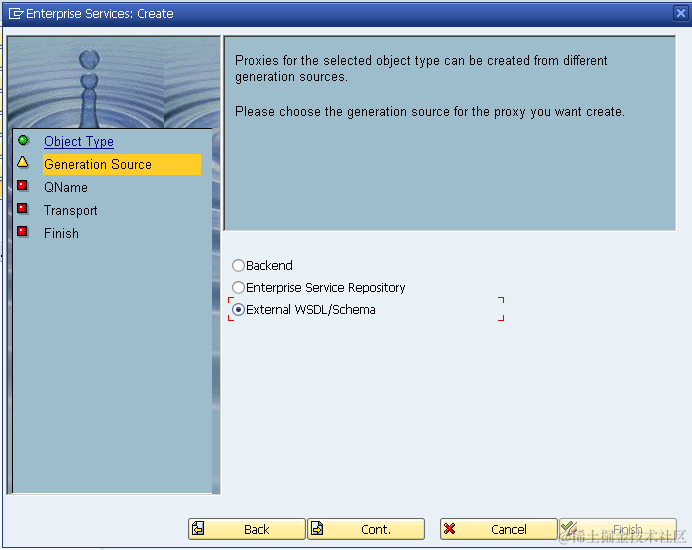Screen dimensions: 692x550
Task: Click the red square icon beside QName
Action: (23, 185)
